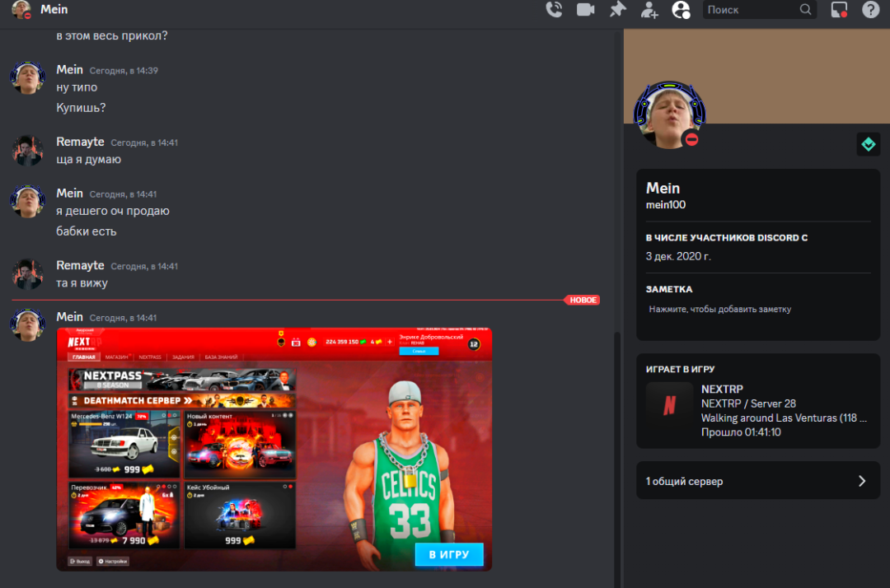Open pinned messages
The image size is (890, 588).
click(x=617, y=10)
